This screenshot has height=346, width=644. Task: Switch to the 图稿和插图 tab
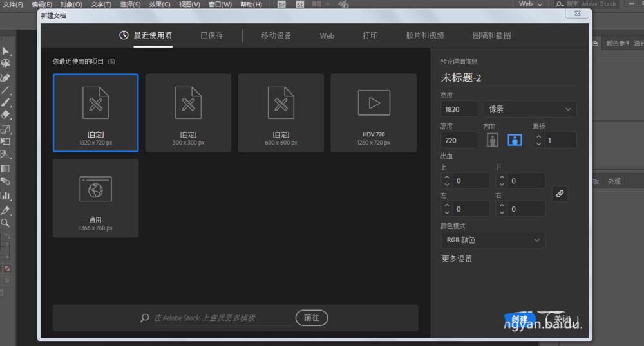click(491, 35)
